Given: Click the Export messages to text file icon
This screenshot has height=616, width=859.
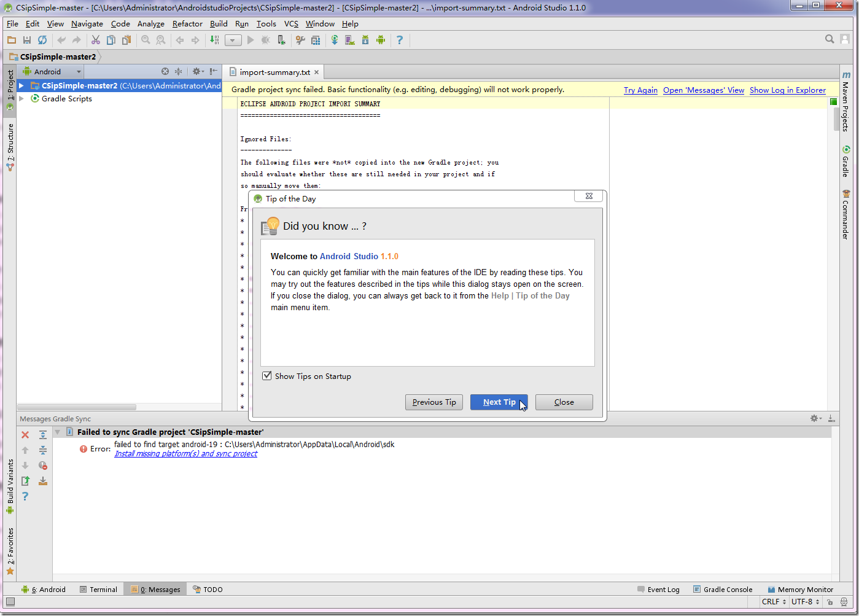Looking at the screenshot, I should 25,481.
